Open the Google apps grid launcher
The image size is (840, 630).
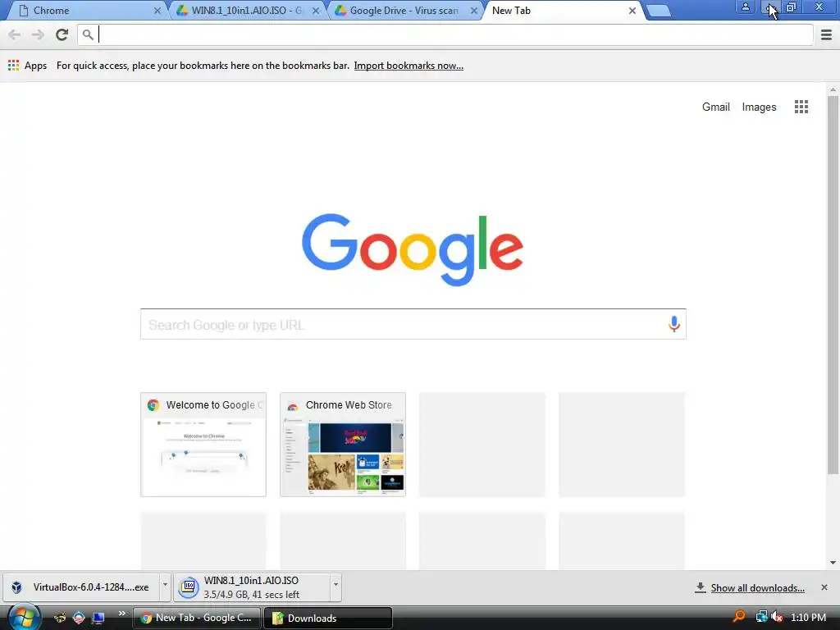click(801, 107)
